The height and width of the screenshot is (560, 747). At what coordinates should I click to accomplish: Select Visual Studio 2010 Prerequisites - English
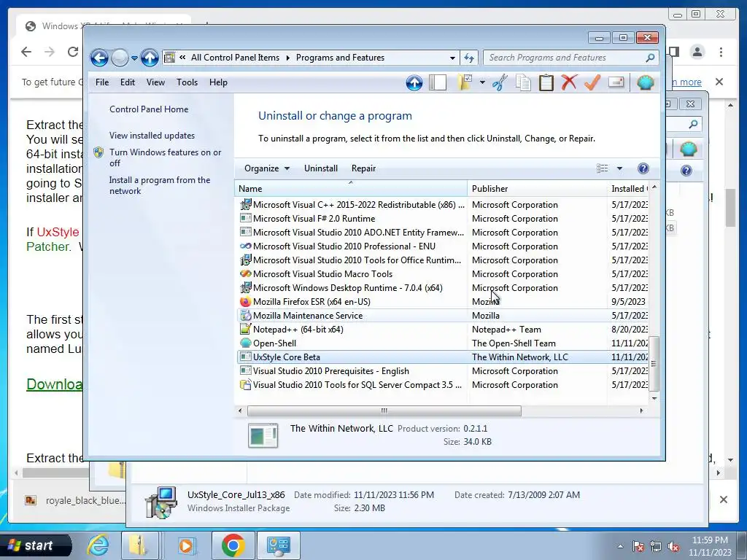[443, 371]
